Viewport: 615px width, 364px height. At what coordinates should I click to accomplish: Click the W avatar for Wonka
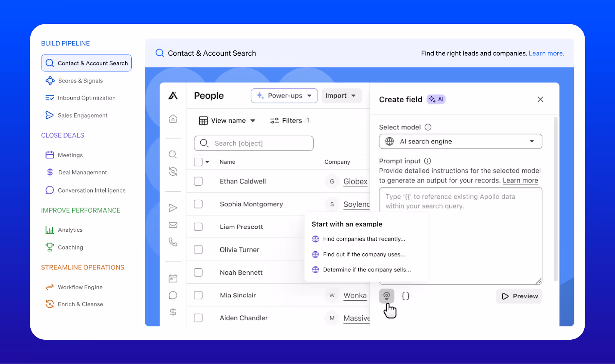point(332,295)
